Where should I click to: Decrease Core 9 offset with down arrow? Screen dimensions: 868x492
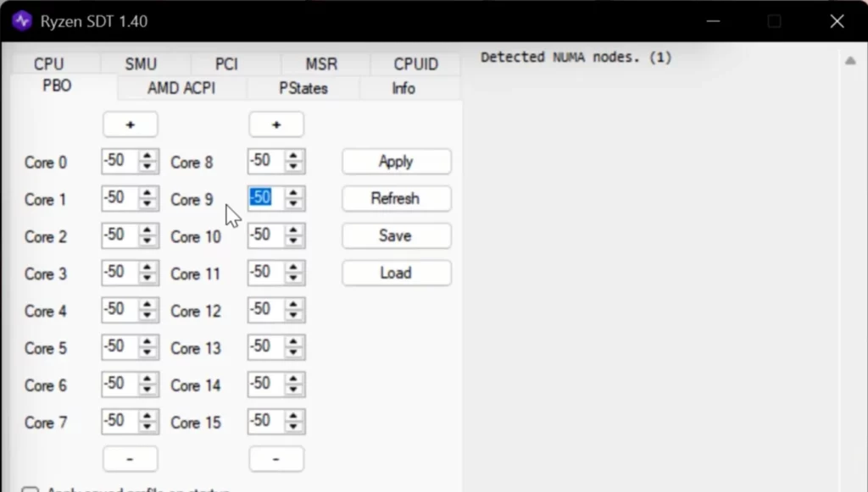(293, 204)
